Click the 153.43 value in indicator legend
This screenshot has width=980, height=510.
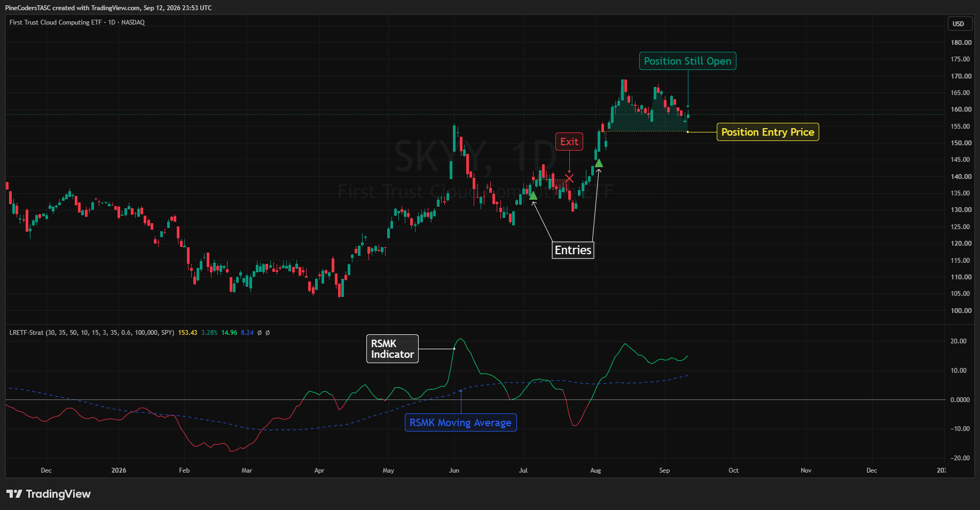tap(187, 333)
